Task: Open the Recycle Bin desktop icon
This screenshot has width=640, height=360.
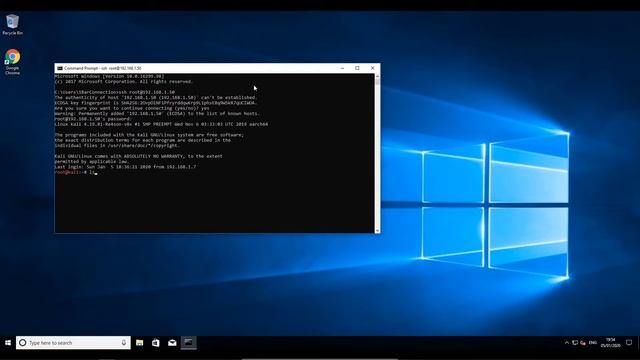Action: tap(12, 24)
